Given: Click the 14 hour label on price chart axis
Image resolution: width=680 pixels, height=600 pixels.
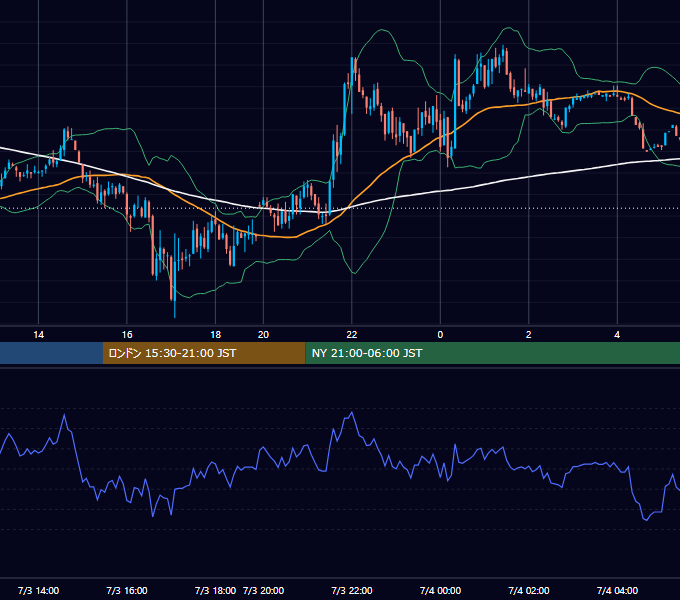Looking at the screenshot, I should click(39, 335).
